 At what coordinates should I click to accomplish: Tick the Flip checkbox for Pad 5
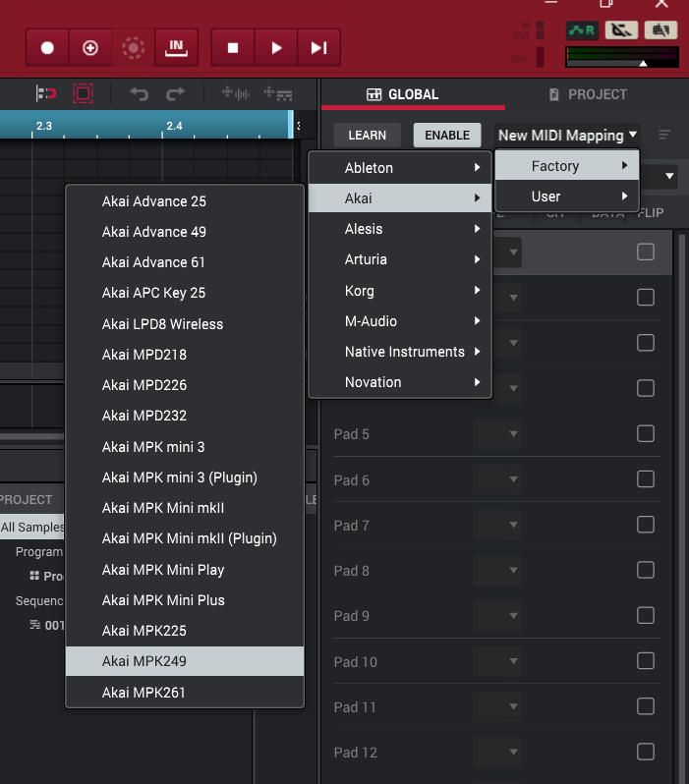(x=646, y=433)
